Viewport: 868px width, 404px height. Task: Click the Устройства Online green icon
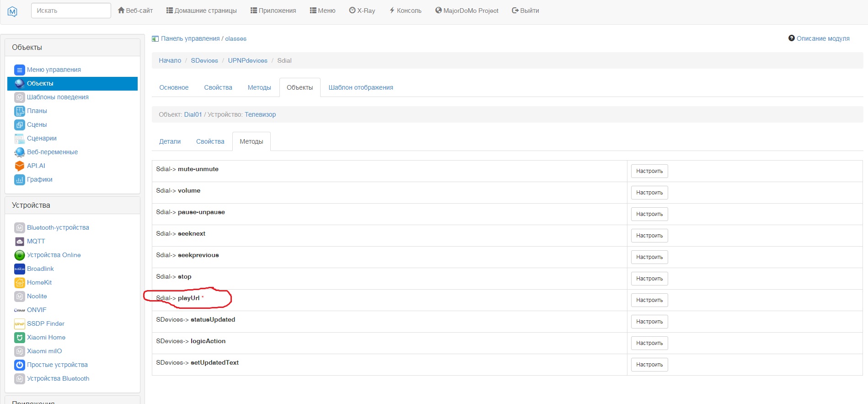19,255
